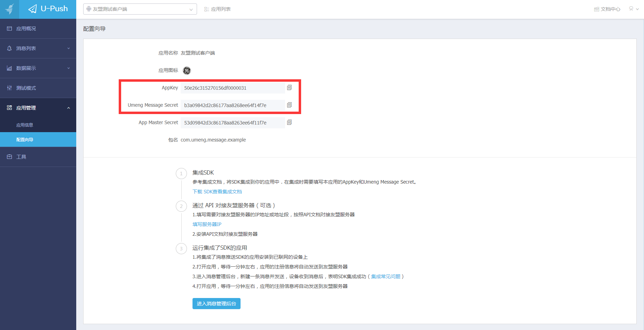
Task: Click the 运行集成了SDK的应用 step title
Action: 220,248
